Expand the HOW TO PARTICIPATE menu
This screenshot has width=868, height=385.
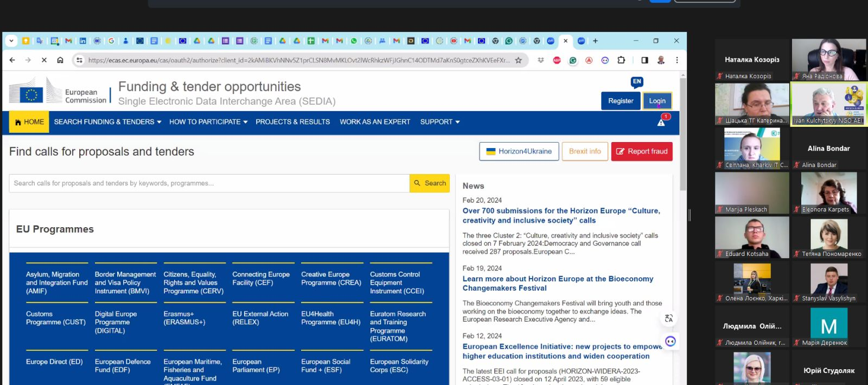point(208,122)
